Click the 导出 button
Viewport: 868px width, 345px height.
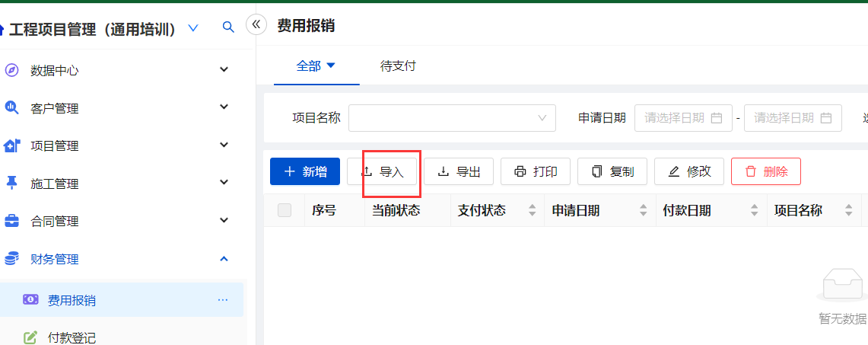click(x=459, y=171)
